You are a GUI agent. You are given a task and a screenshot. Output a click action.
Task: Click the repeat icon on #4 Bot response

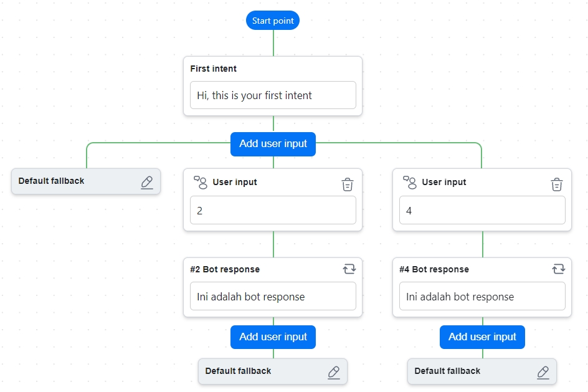[558, 269]
